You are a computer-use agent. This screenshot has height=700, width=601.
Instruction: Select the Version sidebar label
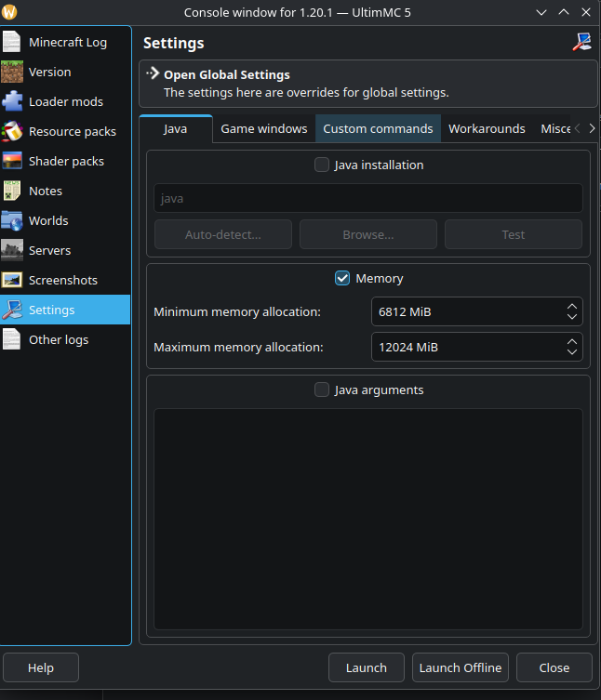coord(49,72)
